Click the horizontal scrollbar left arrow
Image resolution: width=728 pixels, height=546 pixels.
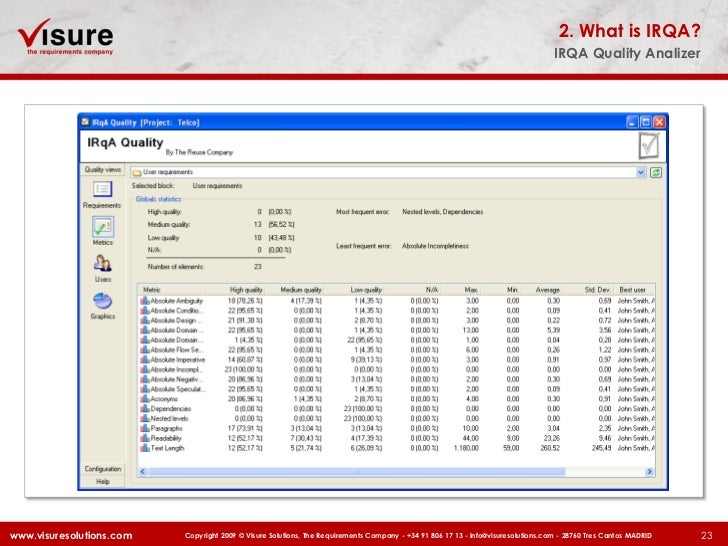click(x=143, y=472)
